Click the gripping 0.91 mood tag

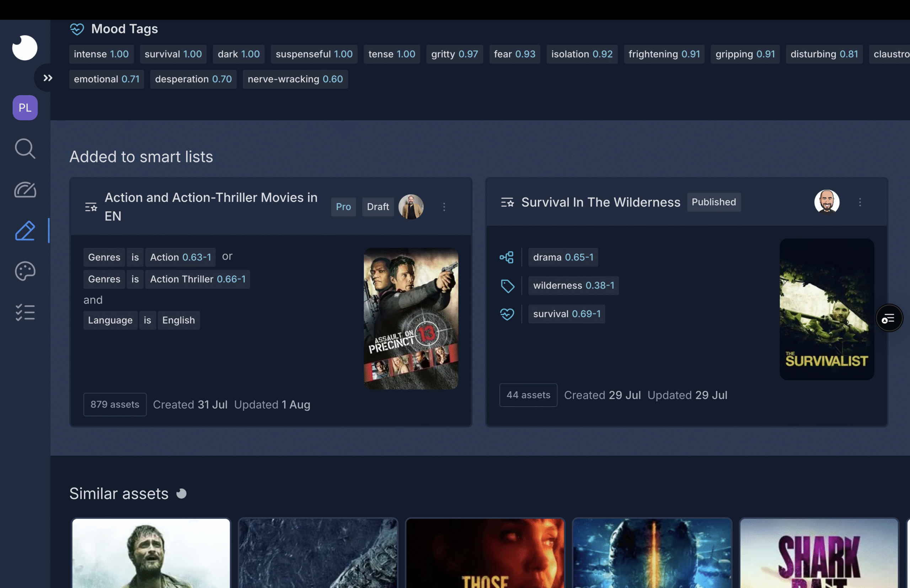(x=745, y=54)
